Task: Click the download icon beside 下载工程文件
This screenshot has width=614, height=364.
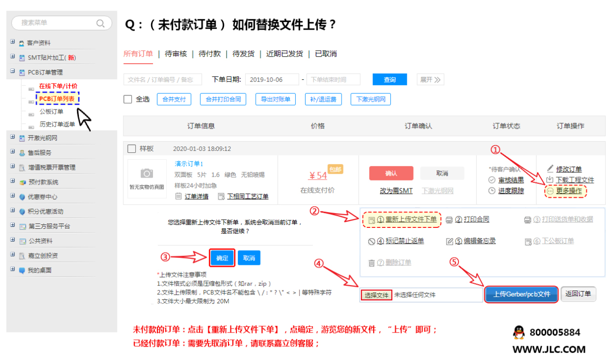Action: 550,180
